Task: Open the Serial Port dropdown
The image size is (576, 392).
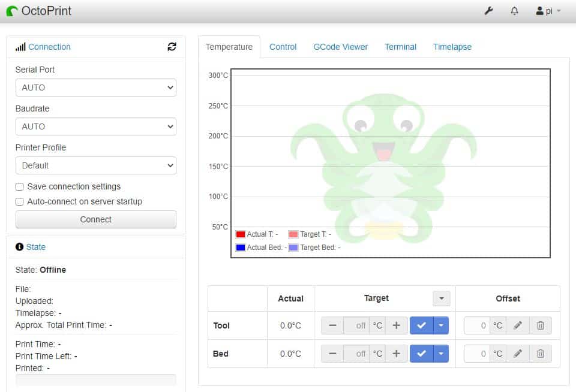Action: 96,88
